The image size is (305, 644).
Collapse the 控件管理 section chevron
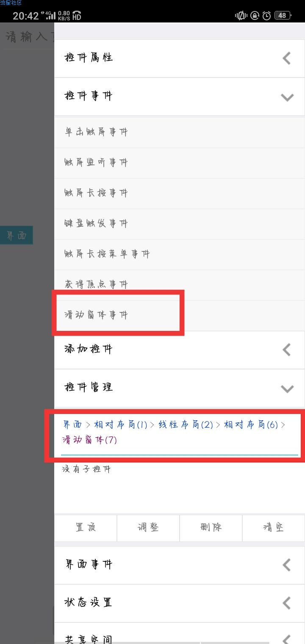point(287,389)
